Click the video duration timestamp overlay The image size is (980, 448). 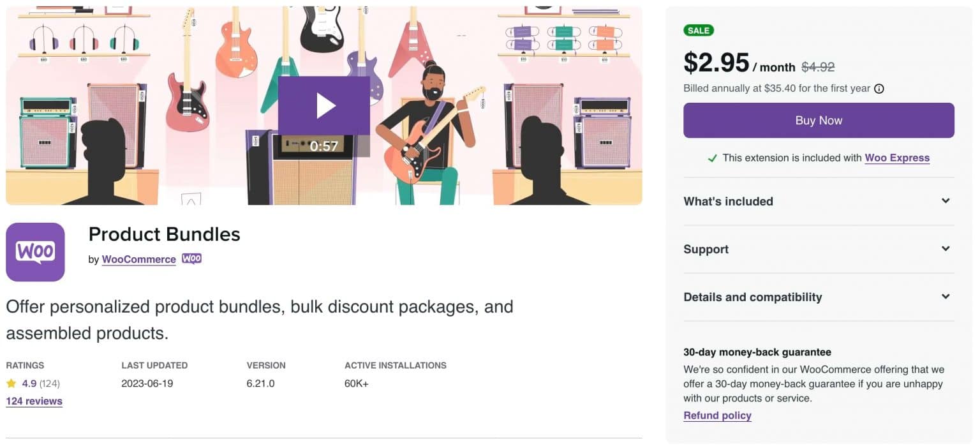tap(324, 146)
